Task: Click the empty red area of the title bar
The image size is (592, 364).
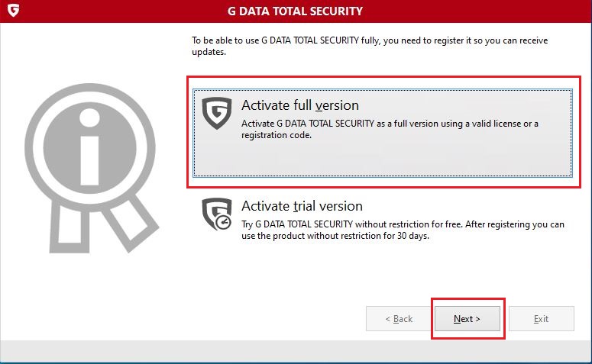Action: tap(476, 11)
